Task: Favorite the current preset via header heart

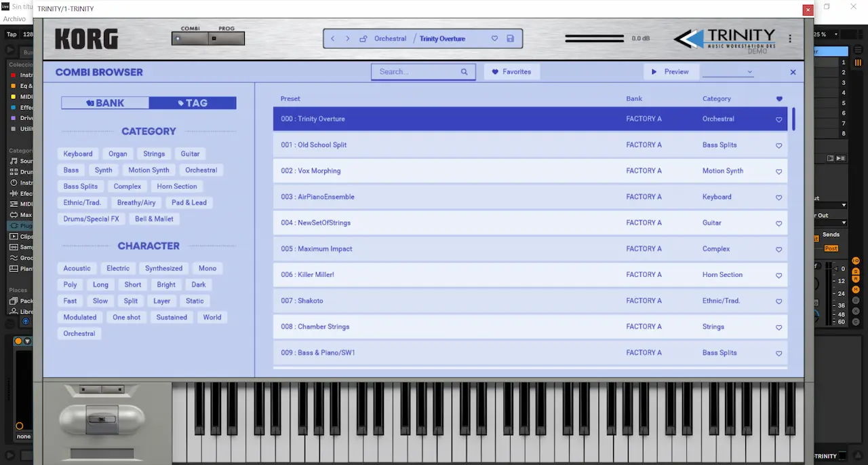Action: [x=494, y=39]
